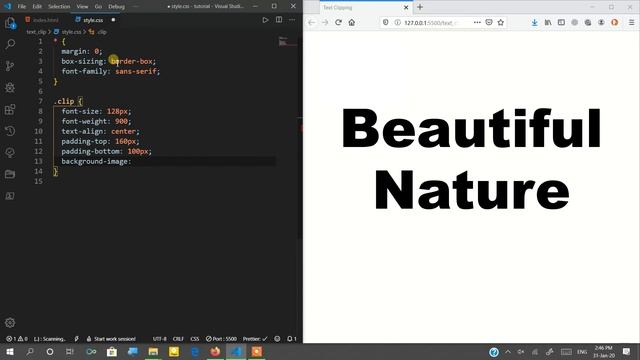Viewport: 640px width, 360px height.
Task: Click 'Start work session!' in status bar
Action: [111, 339]
